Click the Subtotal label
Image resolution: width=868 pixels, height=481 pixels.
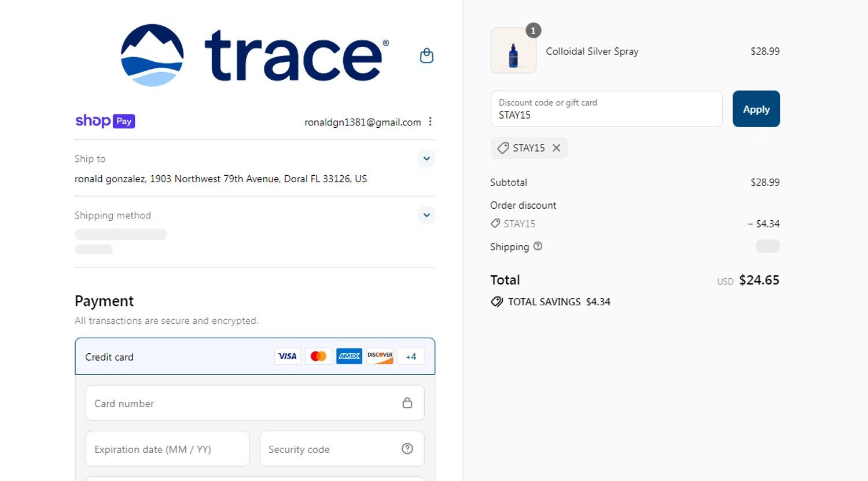(x=509, y=182)
